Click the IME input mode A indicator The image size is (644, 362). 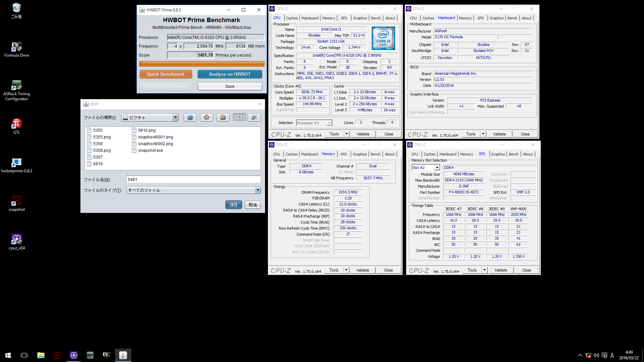point(612,355)
